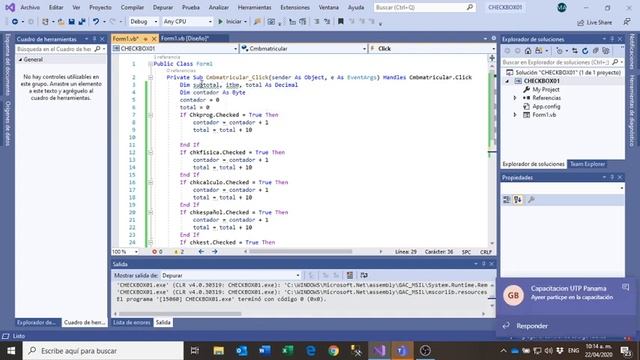
Task: Click the red error count indicator
Action: (x=157, y=252)
